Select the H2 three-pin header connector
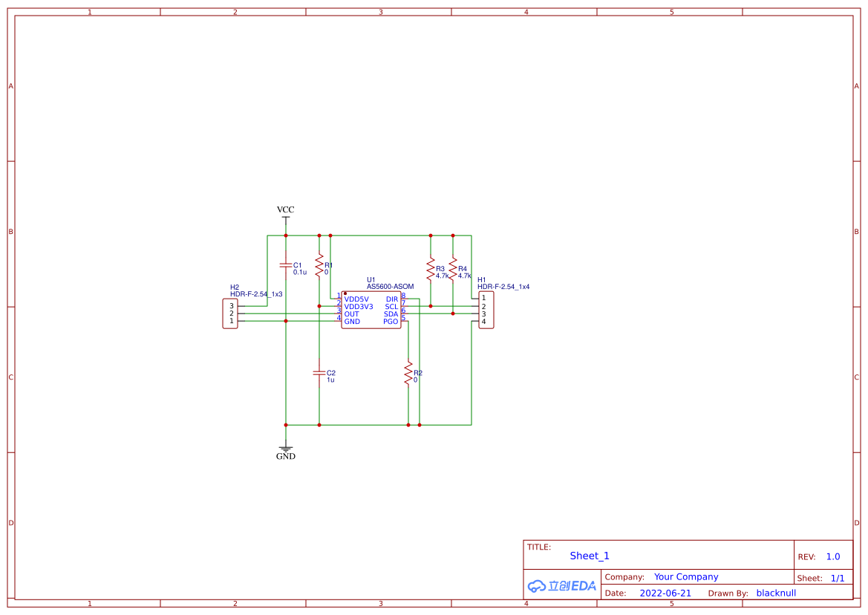Screen dimensions: 868x615 pos(230,313)
